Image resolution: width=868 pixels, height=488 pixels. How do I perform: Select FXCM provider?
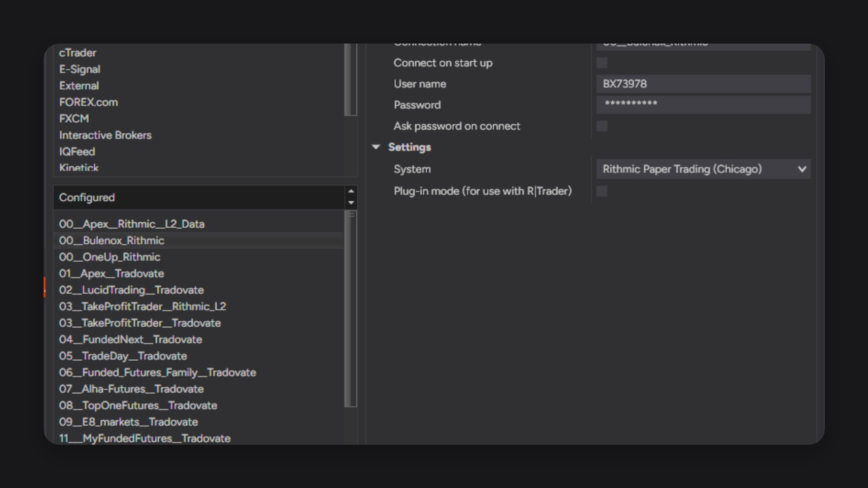[74, 119]
